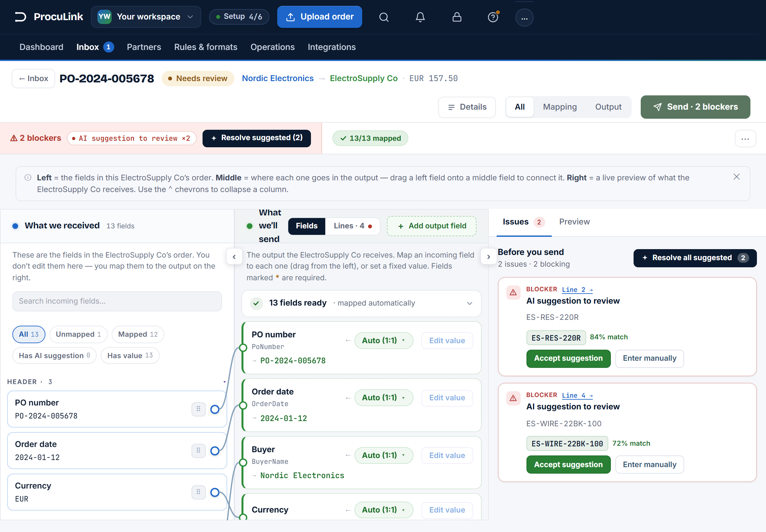Collapse the What we received column
This screenshot has height=532, width=766.
(234, 257)
